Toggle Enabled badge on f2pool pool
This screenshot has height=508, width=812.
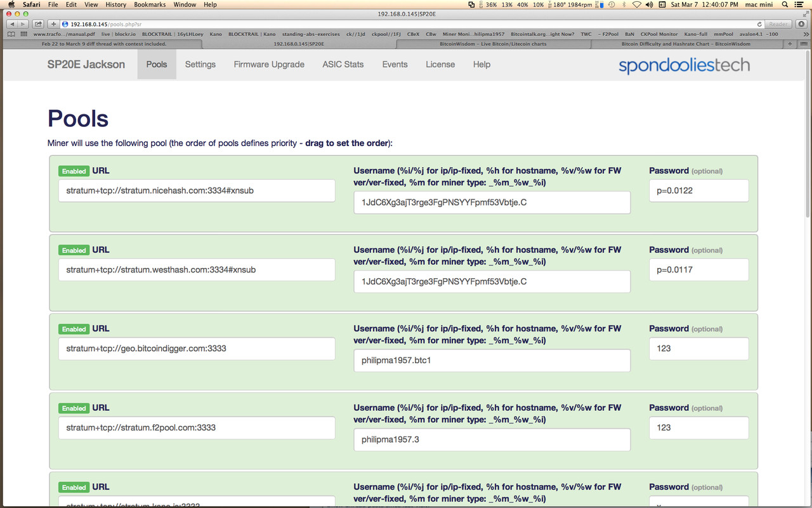pyautogui.click(x=74, y=408)
